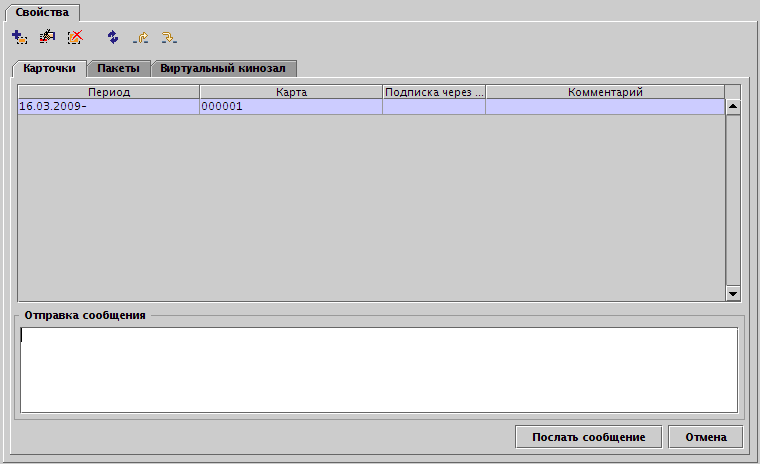Switch to the Карточки tab

point(49,68)
